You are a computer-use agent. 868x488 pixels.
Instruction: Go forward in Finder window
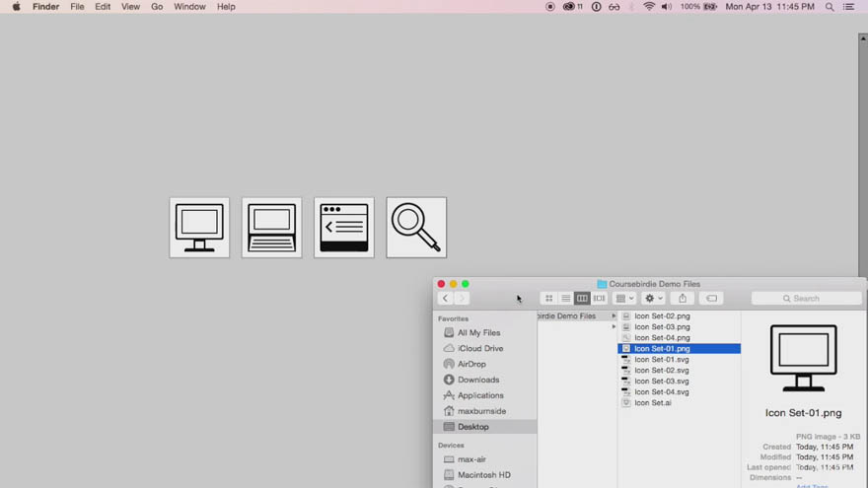462,298
